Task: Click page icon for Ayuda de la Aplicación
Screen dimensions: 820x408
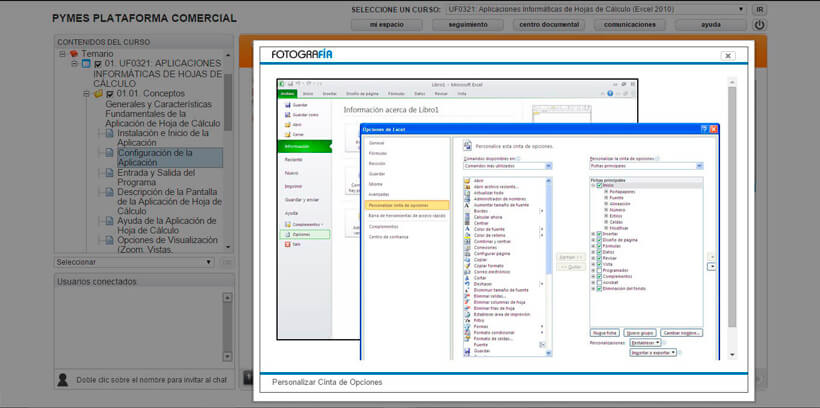Action: (110, 221)
